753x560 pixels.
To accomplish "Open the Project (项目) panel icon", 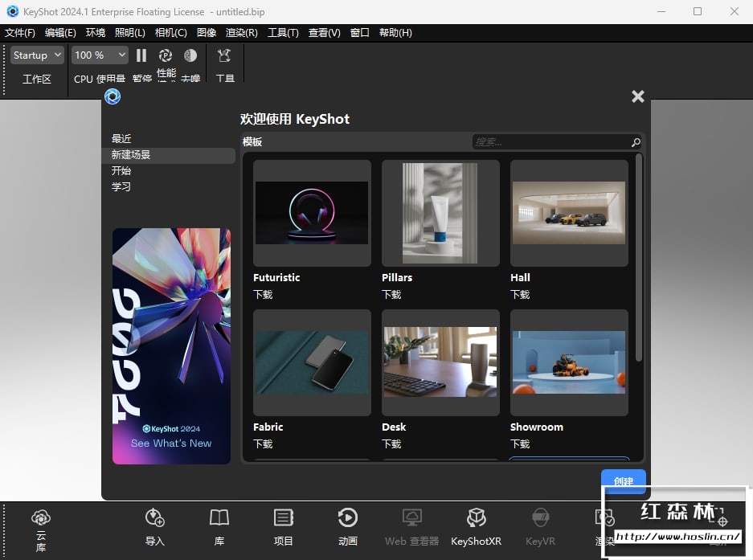I will click(284, 517).
